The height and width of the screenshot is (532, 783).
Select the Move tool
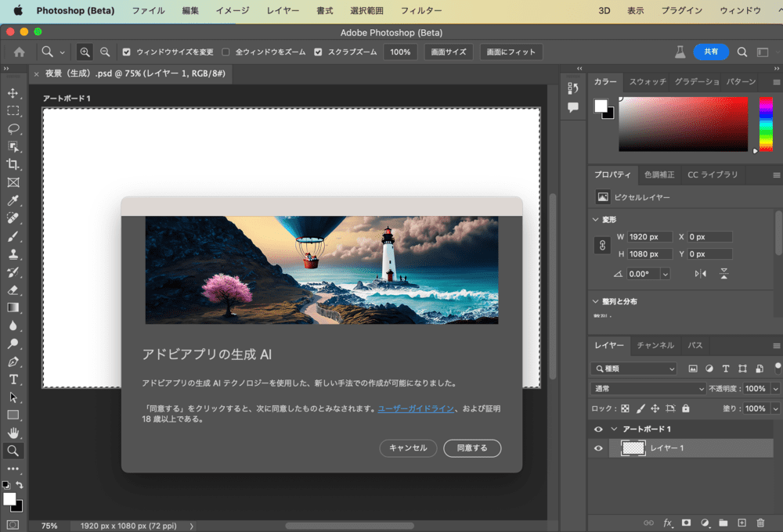(13, 93)
